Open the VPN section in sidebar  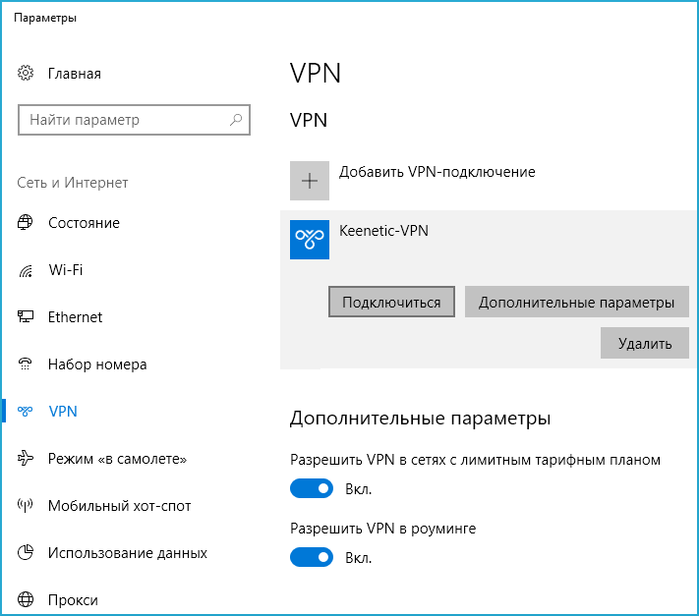[x=63, y=412]
